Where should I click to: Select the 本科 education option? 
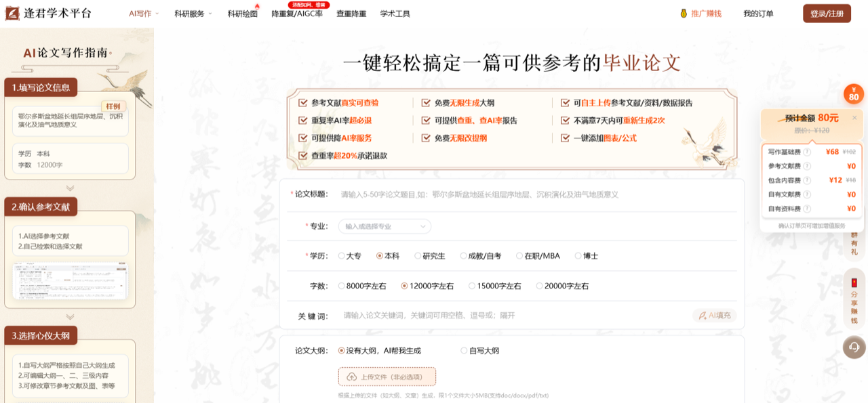point(389,256)
